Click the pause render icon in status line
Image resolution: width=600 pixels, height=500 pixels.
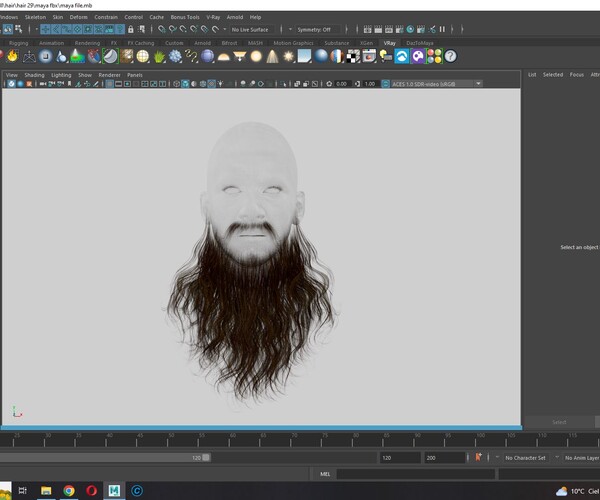pyautogui.click(x=442, y=29)
